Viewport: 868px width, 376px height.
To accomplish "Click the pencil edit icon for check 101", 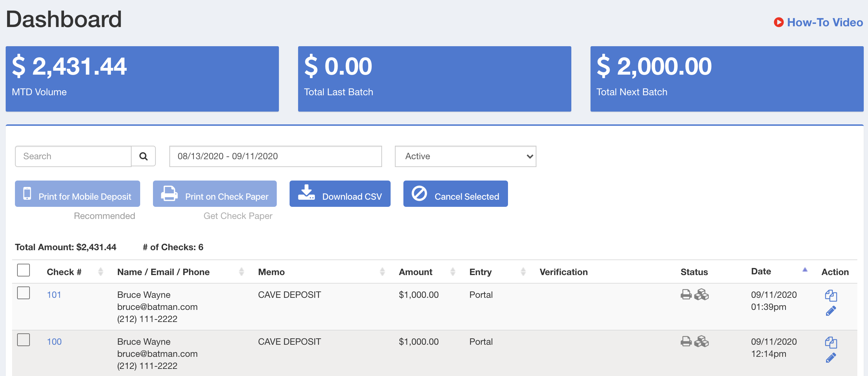I will pyautogui.click(x=831, y=311).
